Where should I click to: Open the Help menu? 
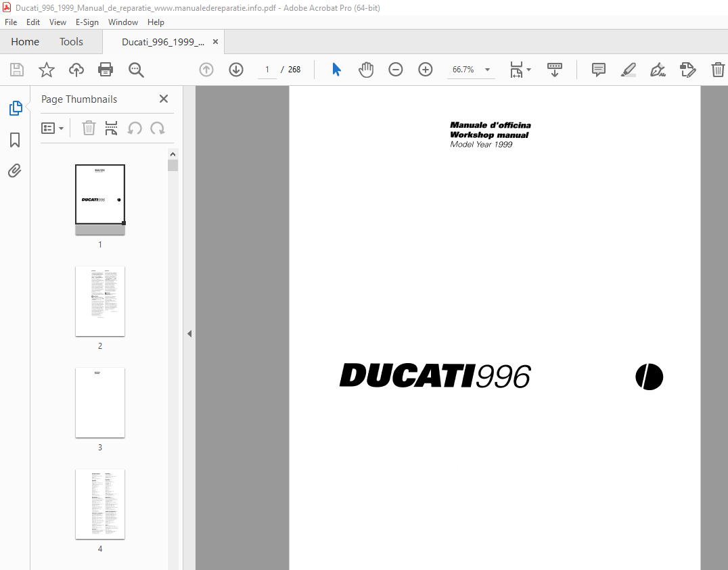click(156, 22)
